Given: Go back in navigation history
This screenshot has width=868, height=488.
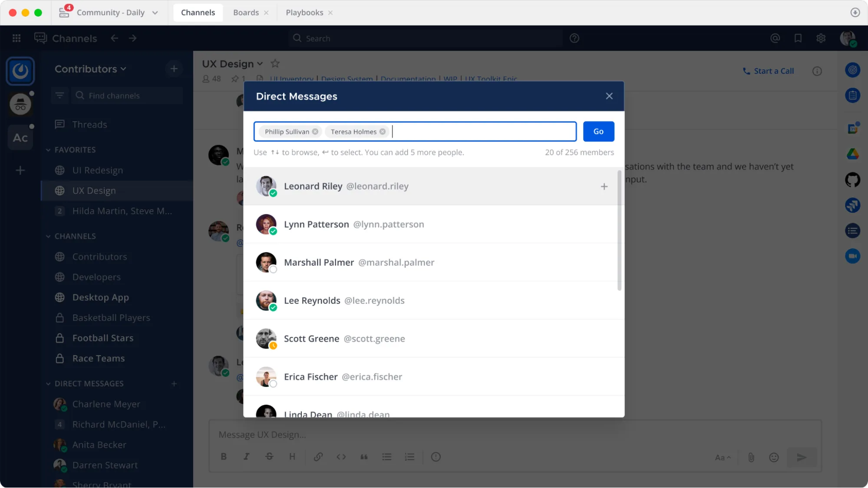Looking at the screenshot, I should [114, 38].
